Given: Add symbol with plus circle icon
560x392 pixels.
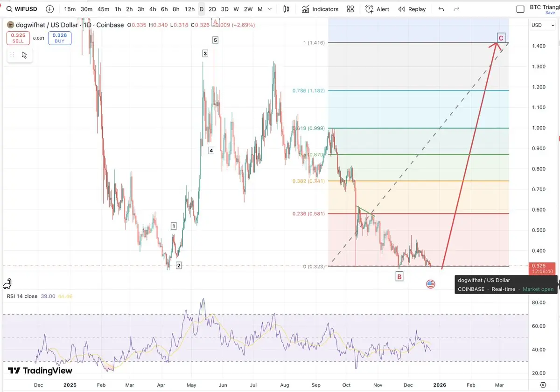Looking at the screenshot, I should coord(50,9).
